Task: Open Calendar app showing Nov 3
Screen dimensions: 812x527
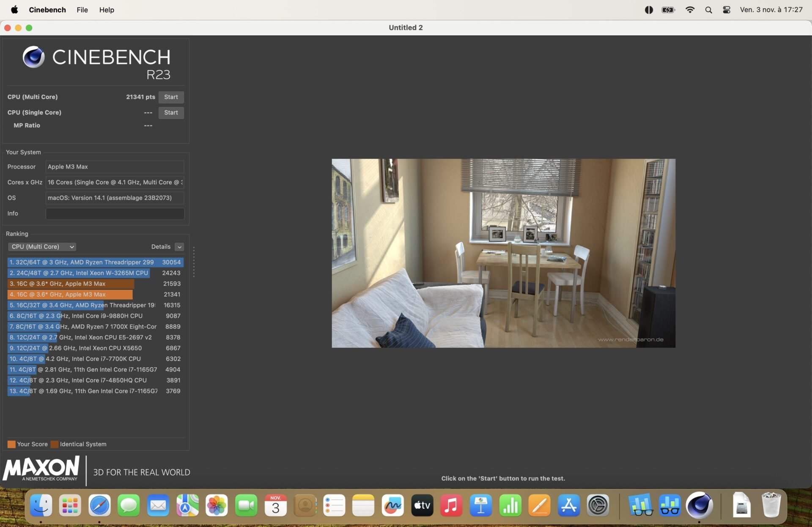Action: point(275,505)
